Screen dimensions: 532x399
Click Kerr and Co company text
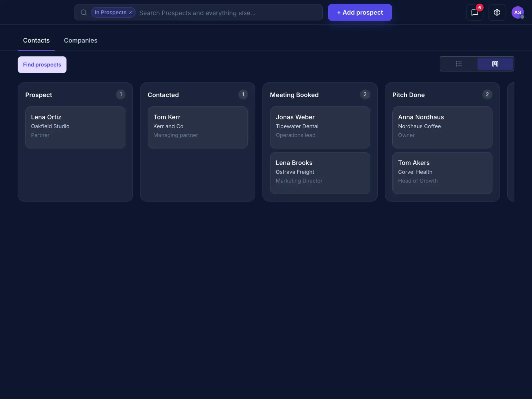tap(168, 126)
